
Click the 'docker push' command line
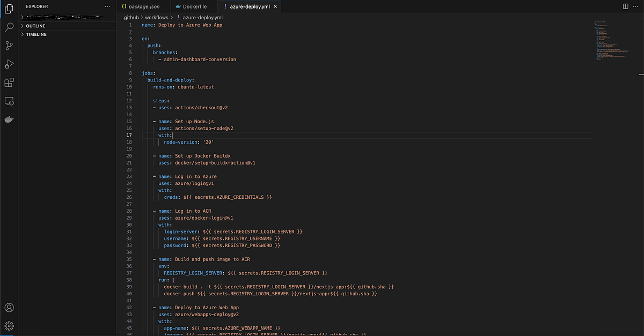tap(270, 294)
